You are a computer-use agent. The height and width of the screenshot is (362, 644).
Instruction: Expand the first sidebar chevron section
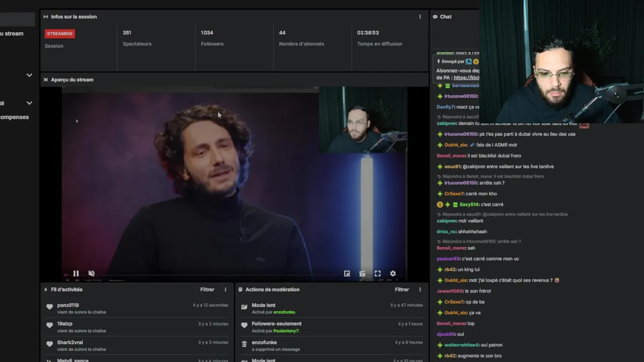tap(29, 75)
